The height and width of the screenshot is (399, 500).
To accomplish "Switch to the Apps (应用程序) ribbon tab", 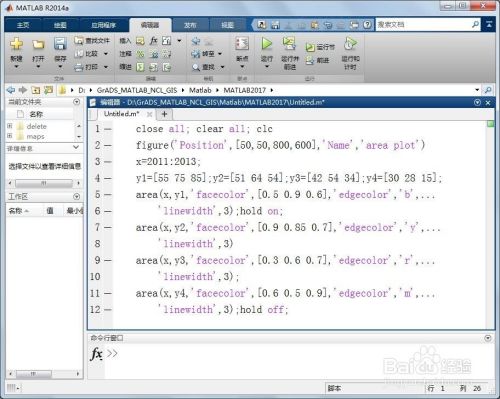I will point(103,25).
